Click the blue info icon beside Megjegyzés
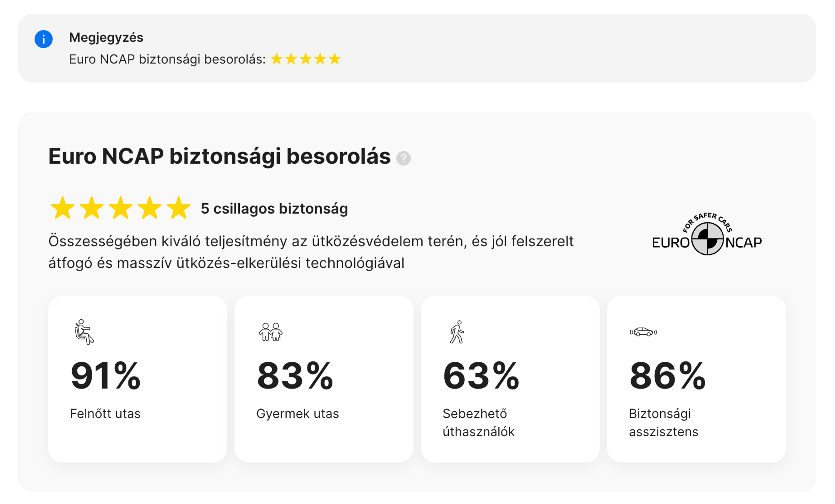Image resolution: width=835 pixels, height=504 pixels. click(43, 39)
